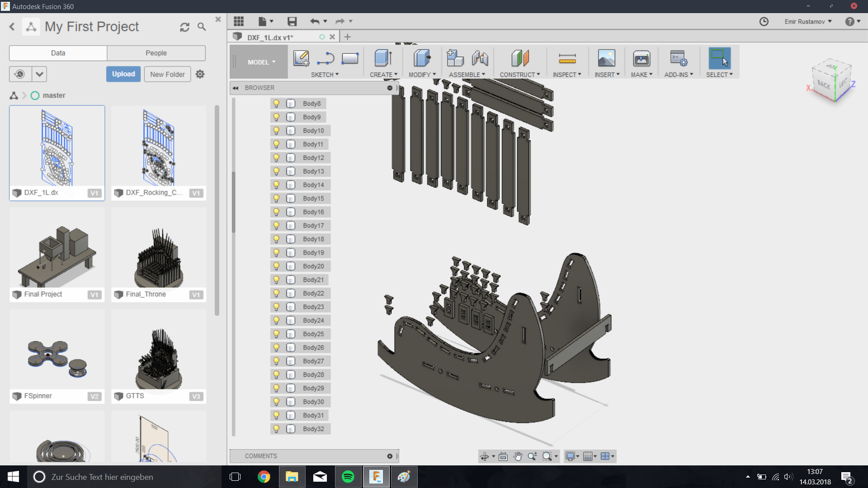Select the Measure tool under Inspect

567,58
